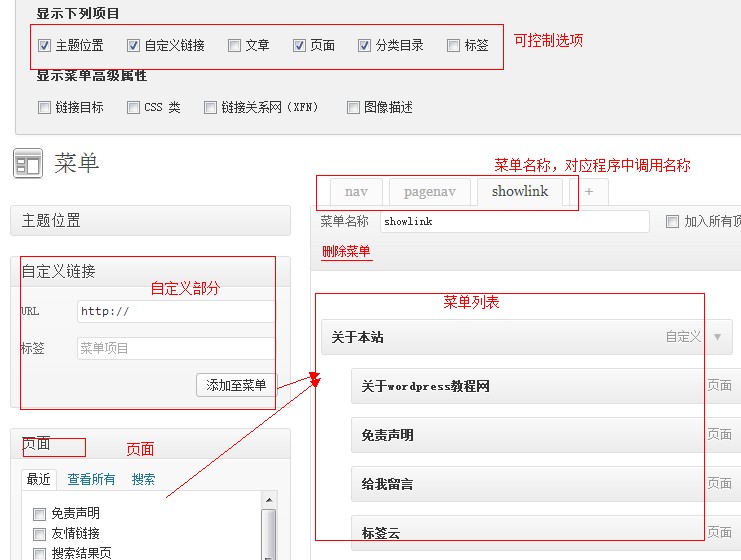
Task: Click the URL input field
Action: (x=175, y=312)
